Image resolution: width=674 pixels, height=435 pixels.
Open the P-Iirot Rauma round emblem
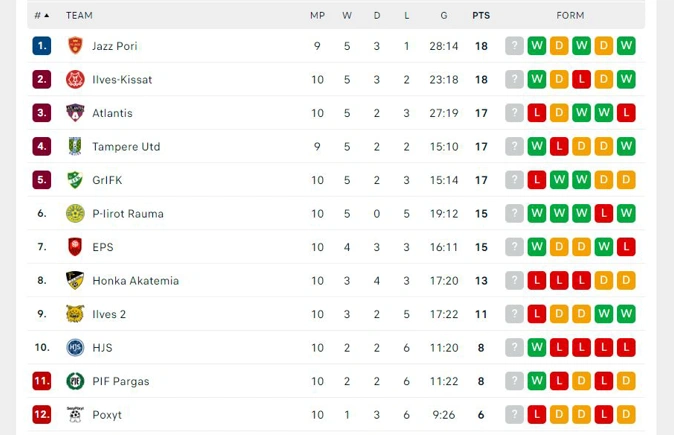point(75,213)
